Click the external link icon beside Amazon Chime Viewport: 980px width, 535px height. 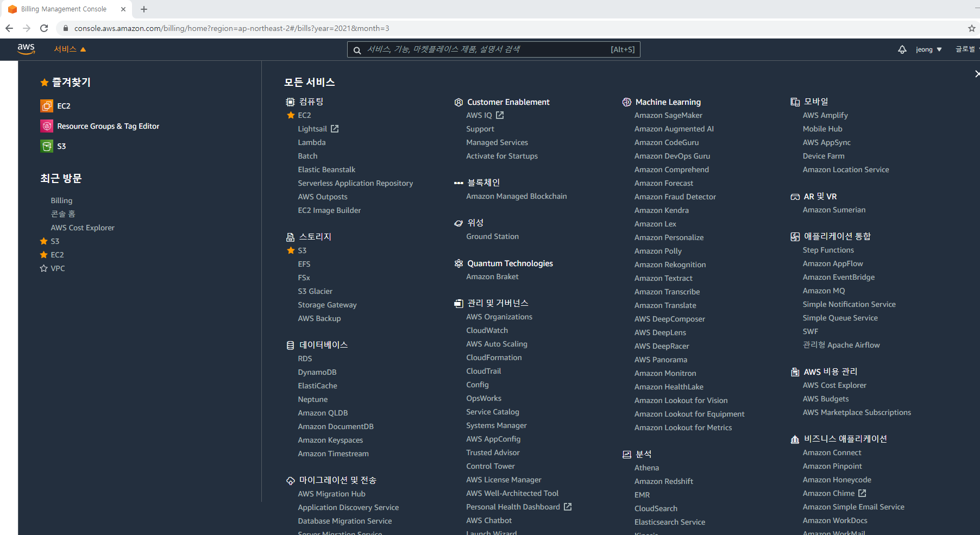click(x=862, y=493)
